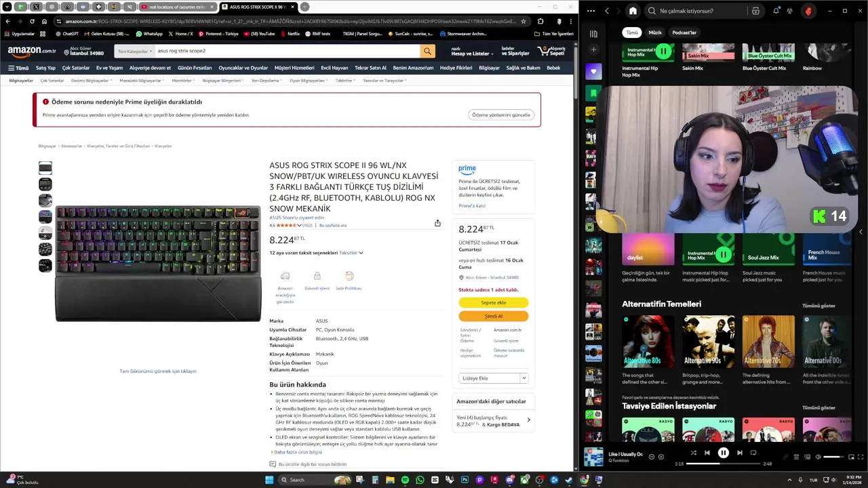
Task: Expand Daha fazla ürün bilgisi
Action: 297,452
